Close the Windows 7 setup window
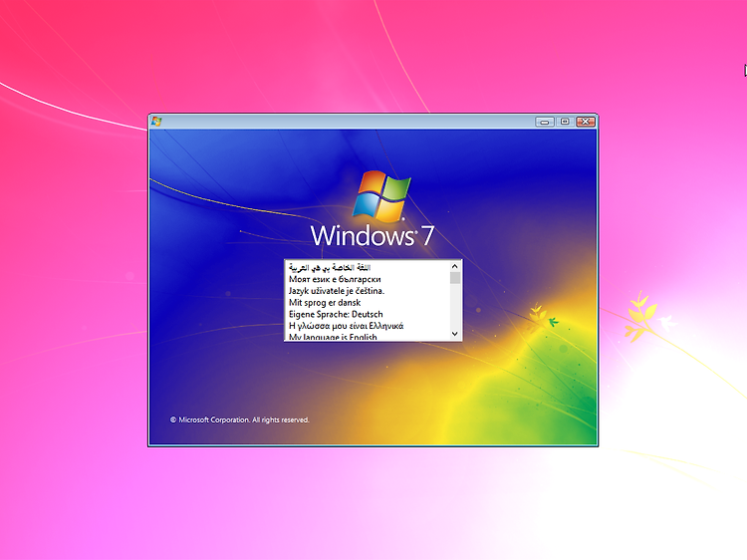 pos(586,122)
